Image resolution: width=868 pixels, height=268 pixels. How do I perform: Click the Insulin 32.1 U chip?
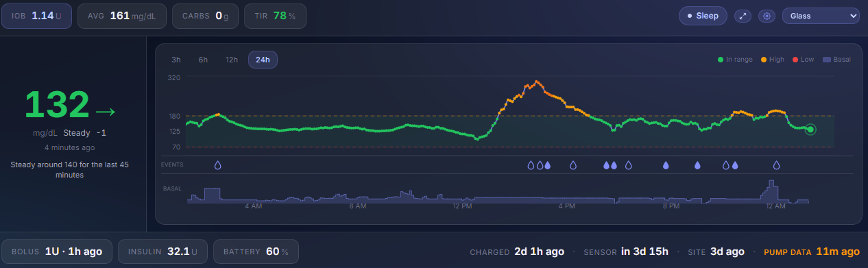[162, 252]
